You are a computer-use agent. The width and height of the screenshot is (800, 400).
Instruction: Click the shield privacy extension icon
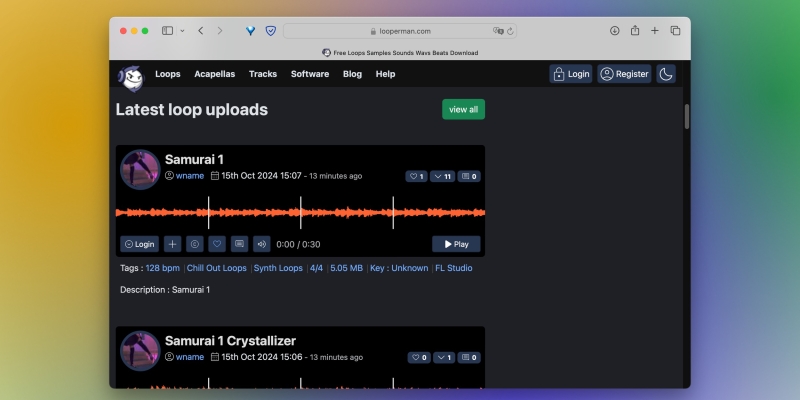point(270,31)
